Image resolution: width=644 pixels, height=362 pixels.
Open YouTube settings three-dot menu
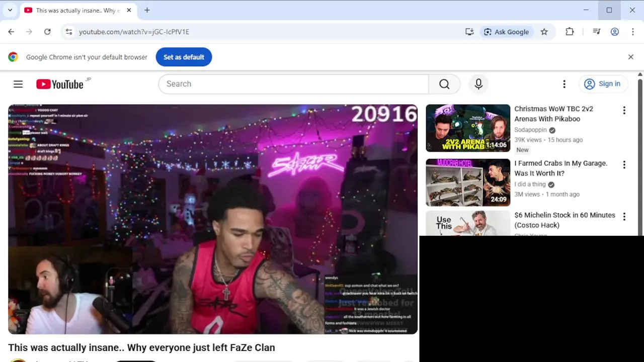click(x=564, y=84)
